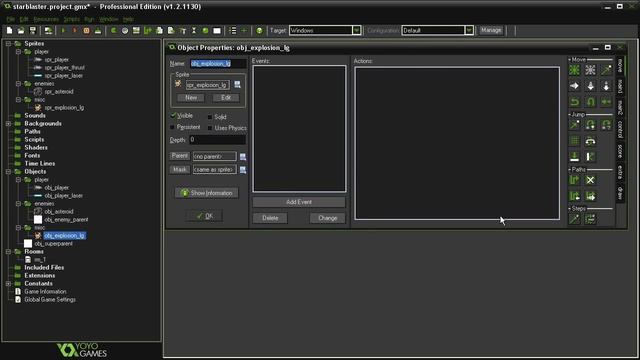Open the Target platform dropdown

pyautogui.click(x=356, y=31)
